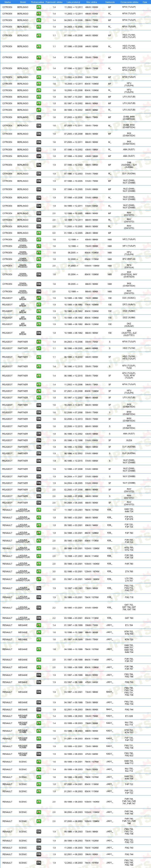The image size is (151, 868).
Task: Click the Rodzaj paliwa column header
Action: pyautogui.click(x=37, y=2)
